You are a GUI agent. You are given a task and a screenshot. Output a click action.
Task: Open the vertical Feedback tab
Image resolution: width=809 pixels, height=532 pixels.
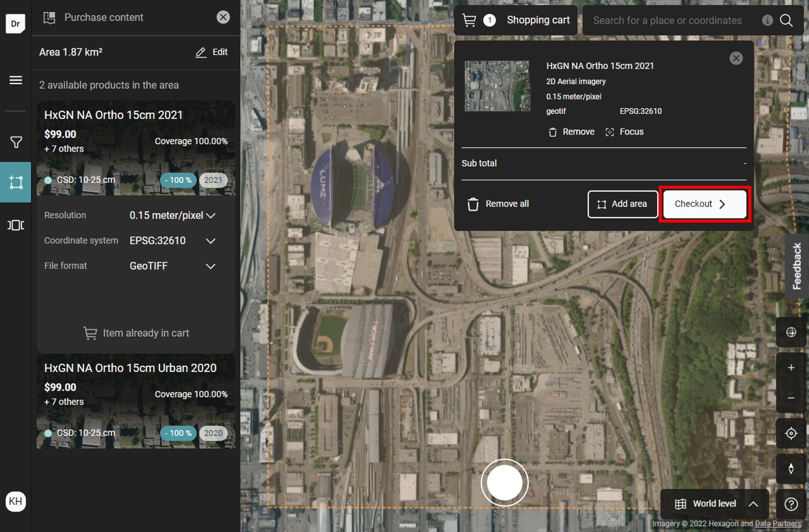(796, 266)
